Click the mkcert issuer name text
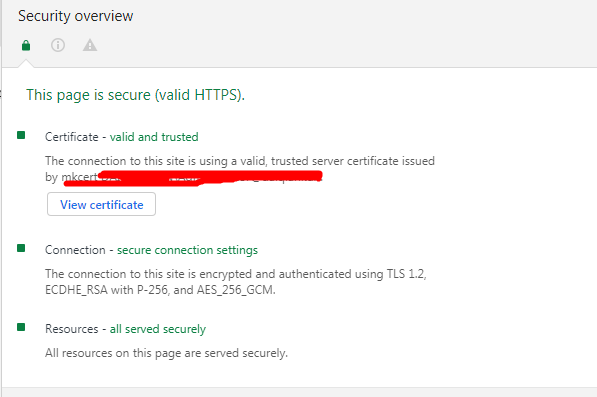This screenshot has width=597, height=397. tap(79, 177)
